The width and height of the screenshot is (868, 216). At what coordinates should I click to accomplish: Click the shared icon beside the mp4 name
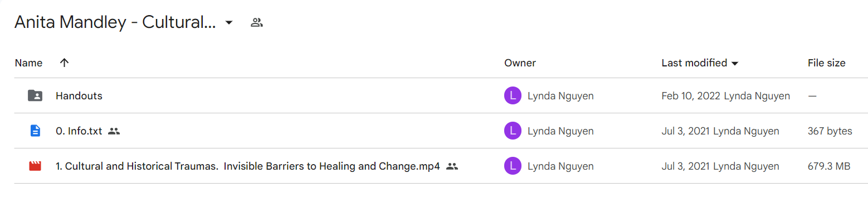click(x=452, y=166)
